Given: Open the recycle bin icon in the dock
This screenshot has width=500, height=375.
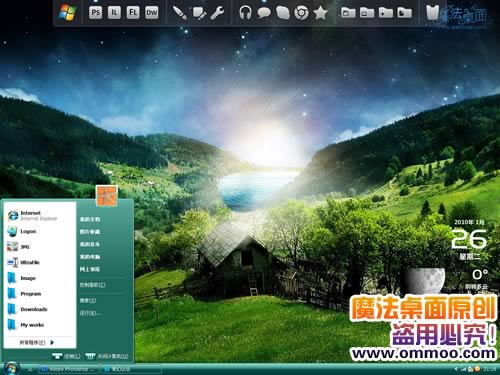Looking at the screenshot, I should coord(432,13).
